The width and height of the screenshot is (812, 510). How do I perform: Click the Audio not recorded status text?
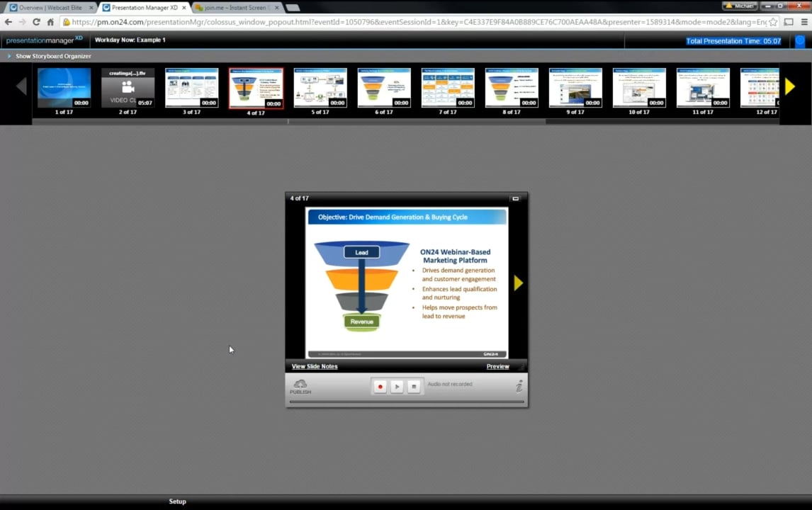pyautogui.click(x=450, y=384)
